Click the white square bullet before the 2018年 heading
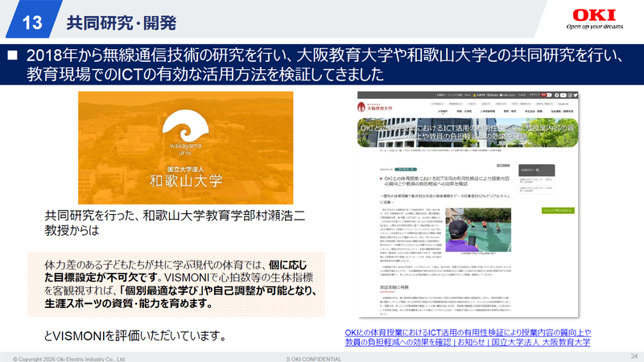The height and width of the screenshot is (362, 644). 12,55
